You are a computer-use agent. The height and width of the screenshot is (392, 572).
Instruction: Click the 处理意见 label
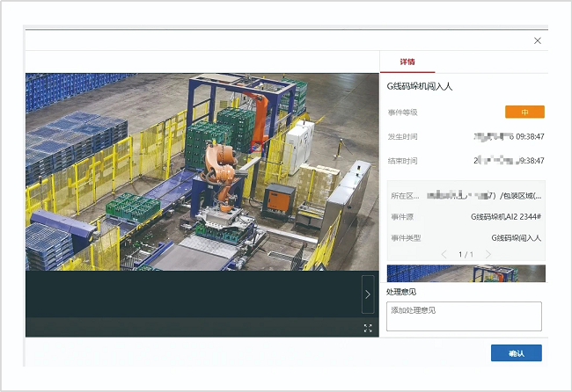[401, 292]
